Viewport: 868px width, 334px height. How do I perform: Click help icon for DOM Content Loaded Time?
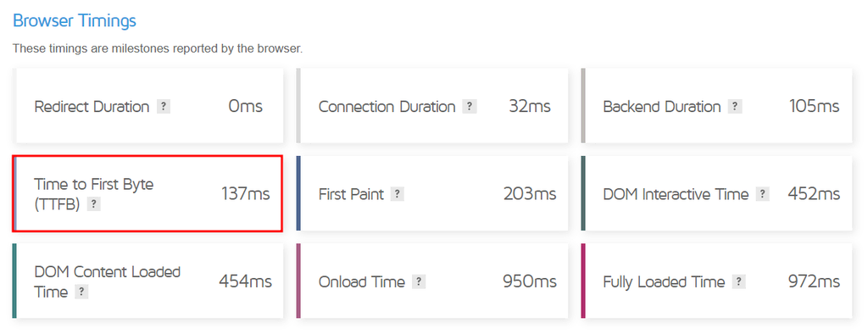(81, 292)
